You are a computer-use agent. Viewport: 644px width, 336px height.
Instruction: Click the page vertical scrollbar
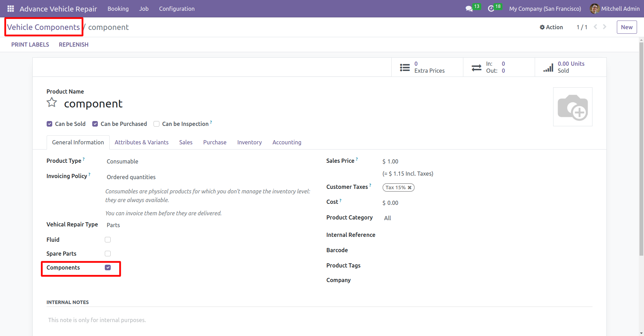click(x=641, y=150)
